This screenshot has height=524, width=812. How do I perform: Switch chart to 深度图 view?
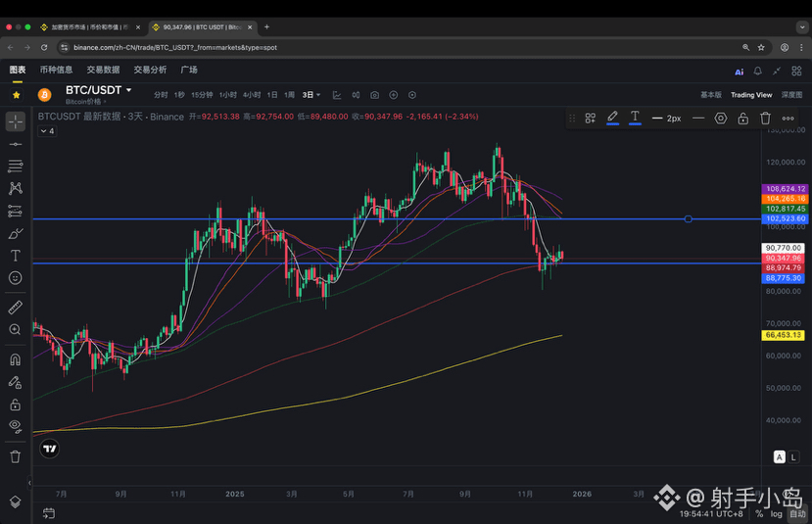[791, 95]
